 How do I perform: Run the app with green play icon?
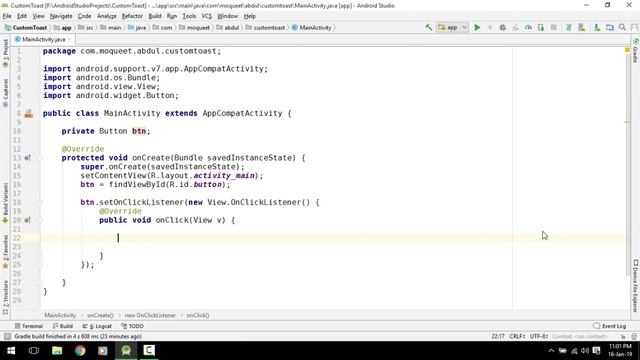click(x=477, y=27)
